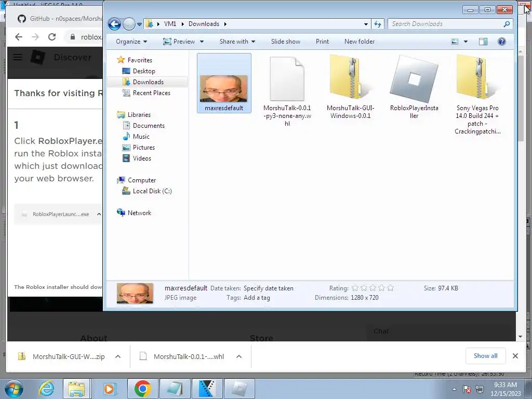The image size is (532, 399).
Task: Select the MorshuTalk-GUI-Windows-0.0.1 zip folder
Action: pyautogui.click(x=351, y=87)
